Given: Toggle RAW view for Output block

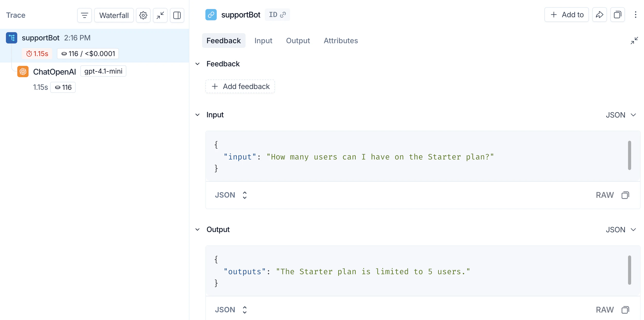Looking at the screenshot, I should 605,310.
